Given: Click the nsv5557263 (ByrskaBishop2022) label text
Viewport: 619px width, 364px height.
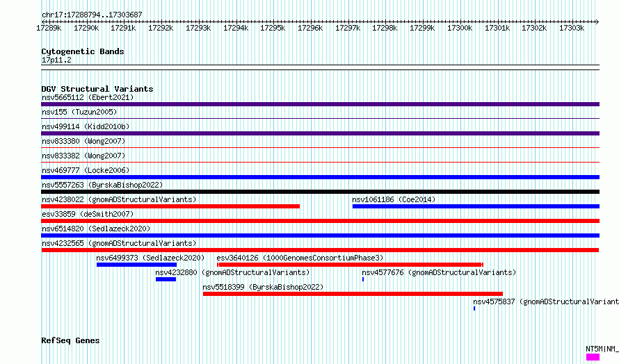Looking at the screenshot, I should click(x=102, y=185).
